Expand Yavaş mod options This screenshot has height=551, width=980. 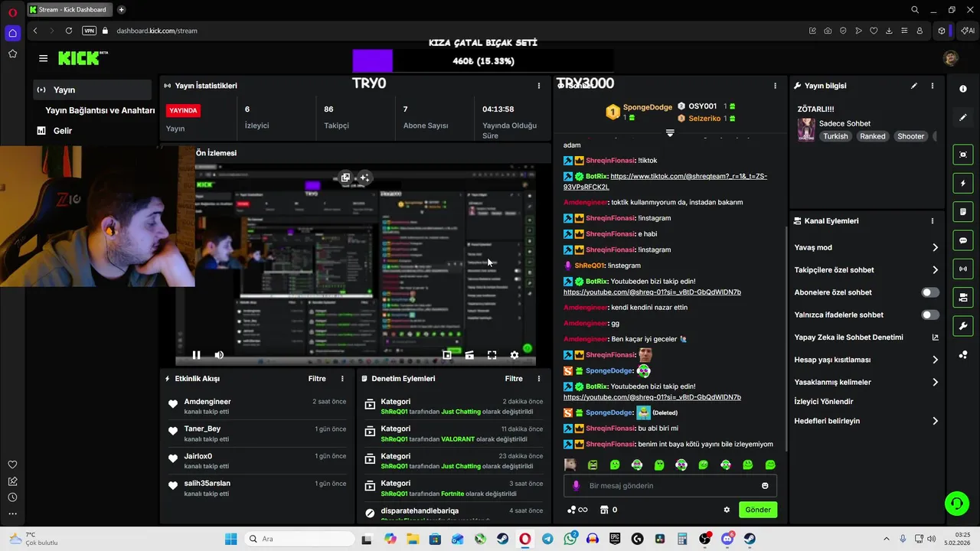(x=935, y=247)
